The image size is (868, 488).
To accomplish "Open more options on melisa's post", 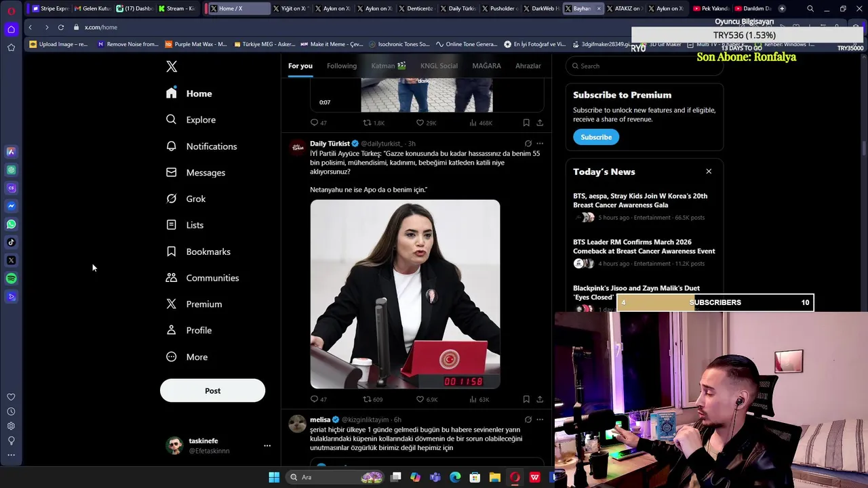I will pyautogui.click(x=540, y=420).
